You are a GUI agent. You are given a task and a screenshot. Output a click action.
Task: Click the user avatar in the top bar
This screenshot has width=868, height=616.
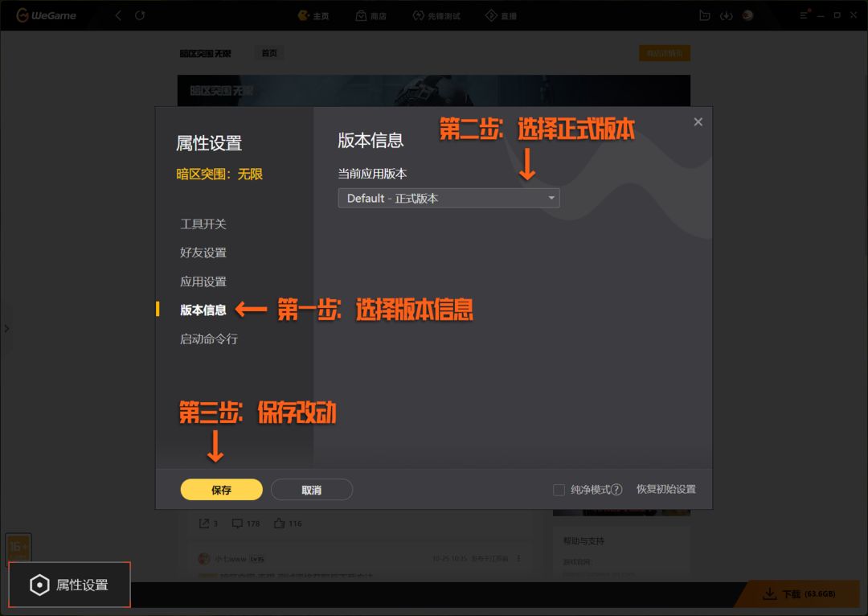point(748,15)
